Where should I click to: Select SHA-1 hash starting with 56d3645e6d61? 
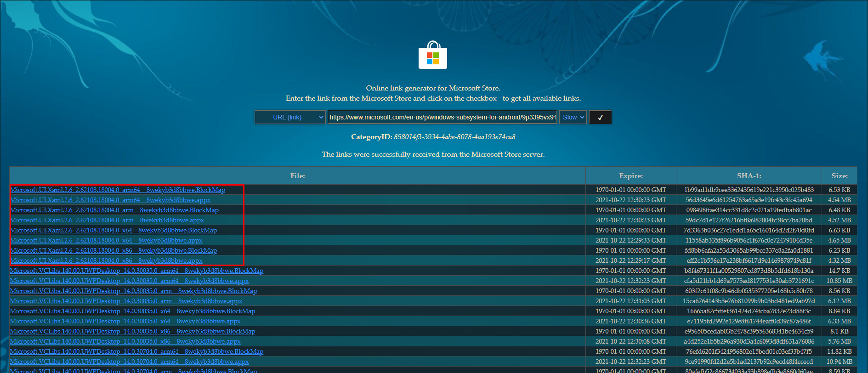[x=749, y=200]
